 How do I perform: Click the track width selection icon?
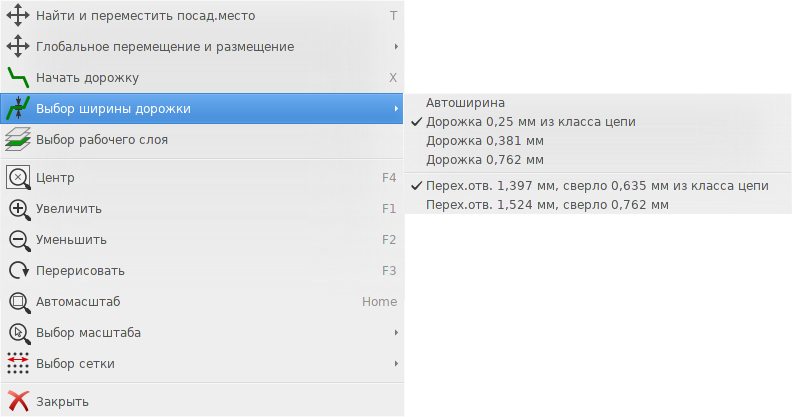[x=18, y=109]
